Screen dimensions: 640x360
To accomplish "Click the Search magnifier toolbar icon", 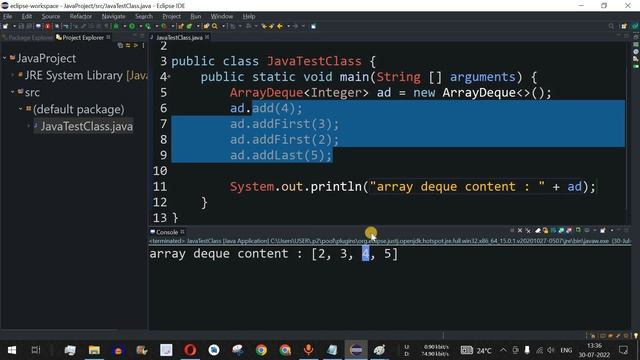I will click(215, 26).
